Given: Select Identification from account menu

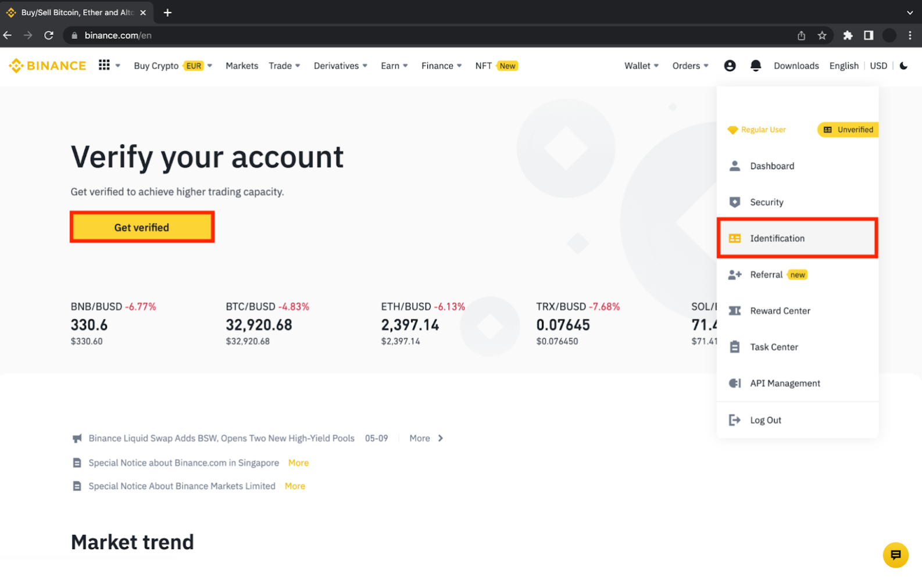Looking at the screenshot, I should click(x=798, y=238).
